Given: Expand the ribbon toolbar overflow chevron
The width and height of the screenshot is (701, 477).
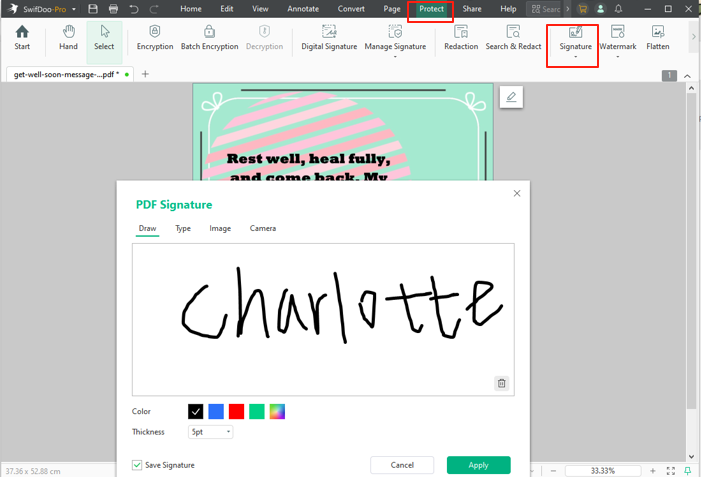Looking at the screenshot, I should pyautogui.click(x=694, y=37).
